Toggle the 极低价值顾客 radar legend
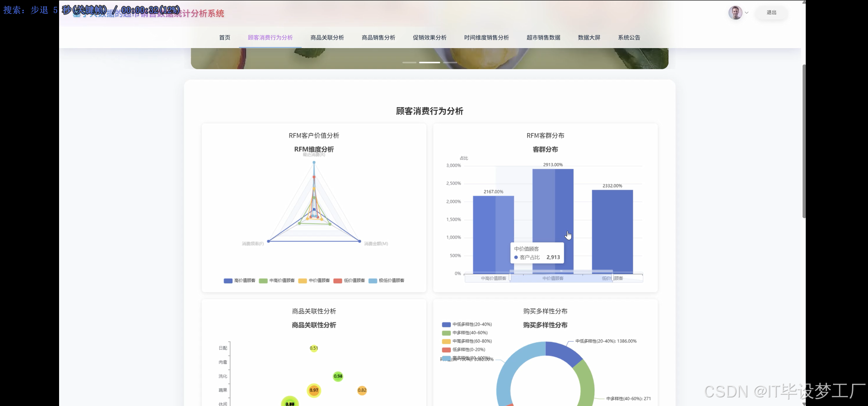The height and width of the screenshot is (406, 868). coord(386,281)
